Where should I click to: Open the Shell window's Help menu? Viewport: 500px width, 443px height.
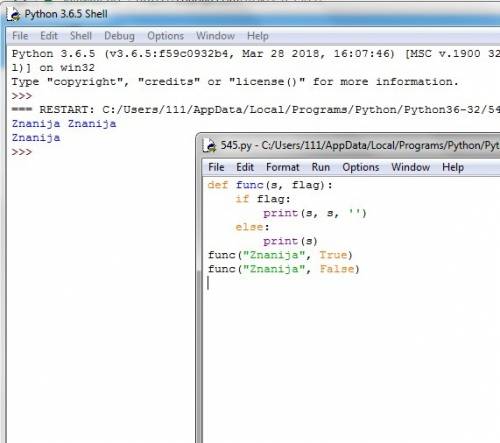(x=258, y=36)
